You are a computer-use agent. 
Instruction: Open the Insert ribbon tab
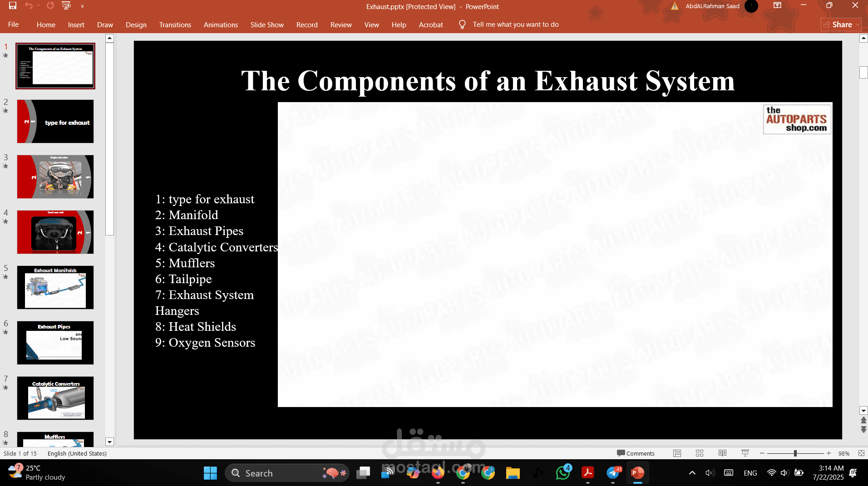point(76,25)
